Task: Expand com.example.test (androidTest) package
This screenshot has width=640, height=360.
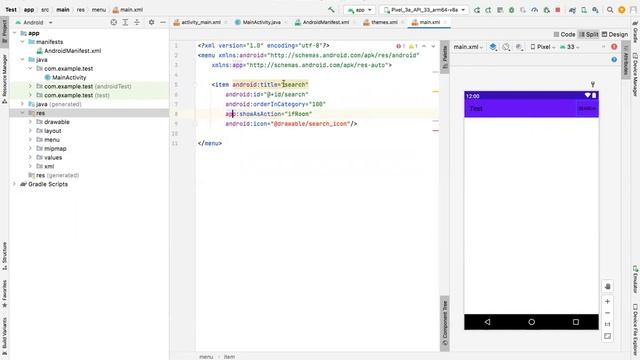Action: point(30,87)
